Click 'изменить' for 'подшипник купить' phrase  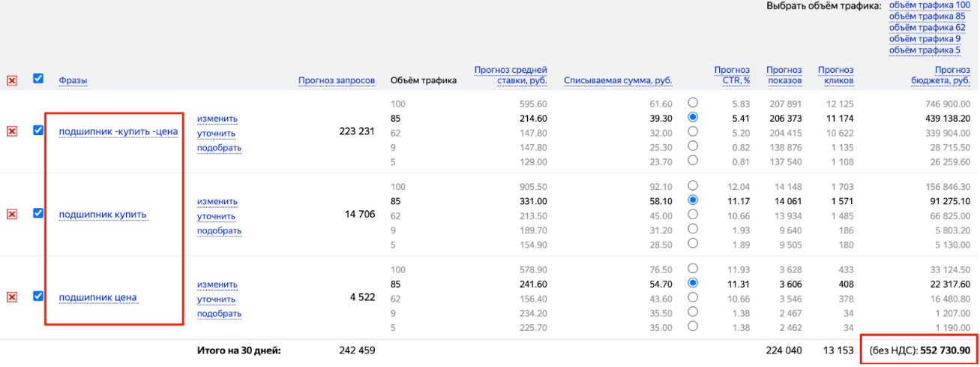[x=217, y=202]
